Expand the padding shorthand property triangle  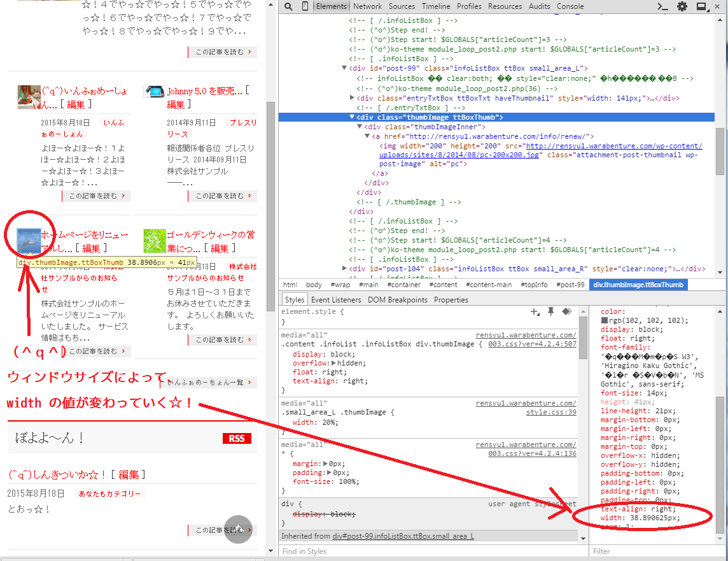pyautogui.click(x=329, y=472)
